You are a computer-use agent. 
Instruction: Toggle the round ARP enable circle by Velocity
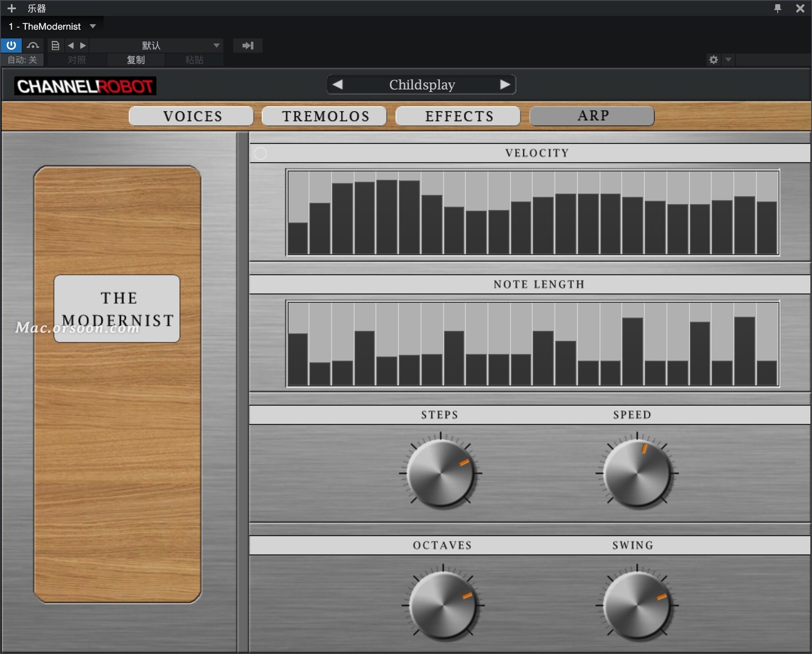point(261,153)
